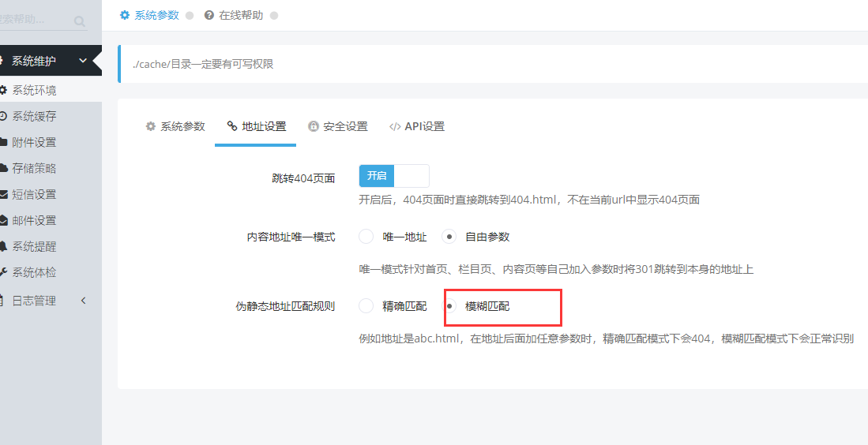This screenshot has width=868, height=445.
Task: Click the question mark icon beside 在线帮助
Action: [209, 15]
